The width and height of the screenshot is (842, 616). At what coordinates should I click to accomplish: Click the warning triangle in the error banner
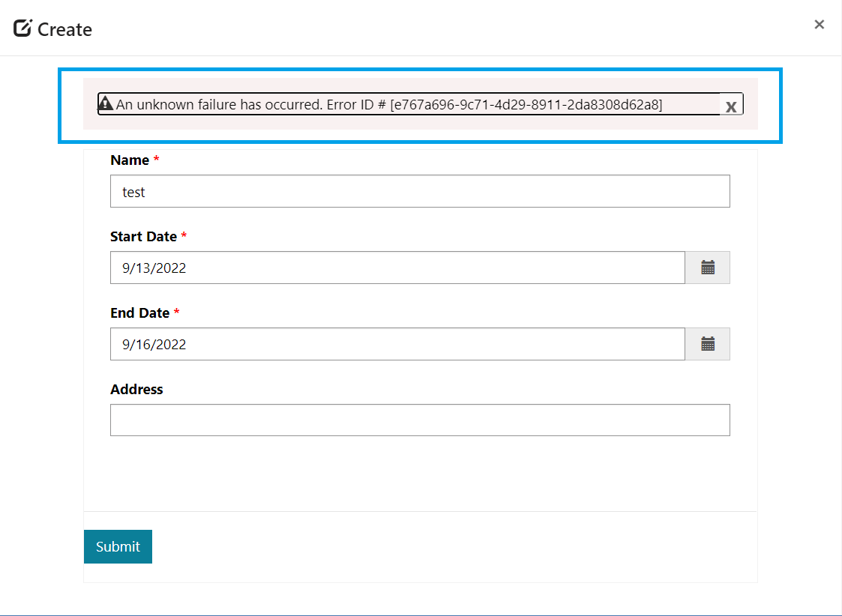click(106, 103)
